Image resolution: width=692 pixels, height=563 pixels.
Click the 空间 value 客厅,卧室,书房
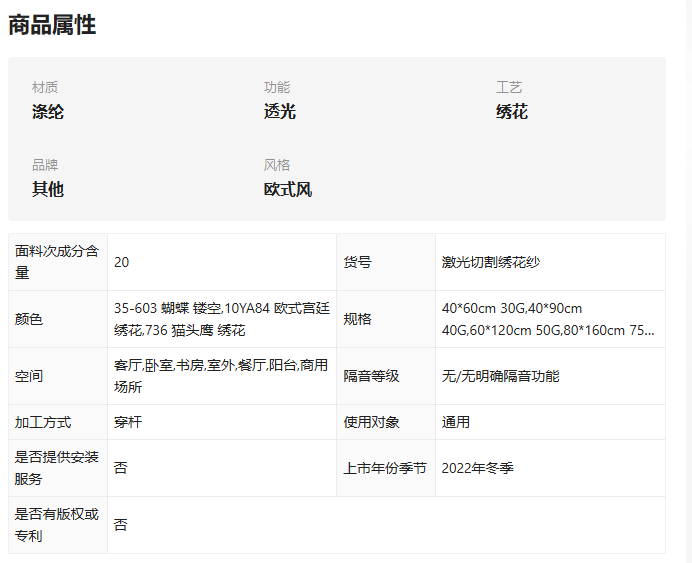(221, 376)
